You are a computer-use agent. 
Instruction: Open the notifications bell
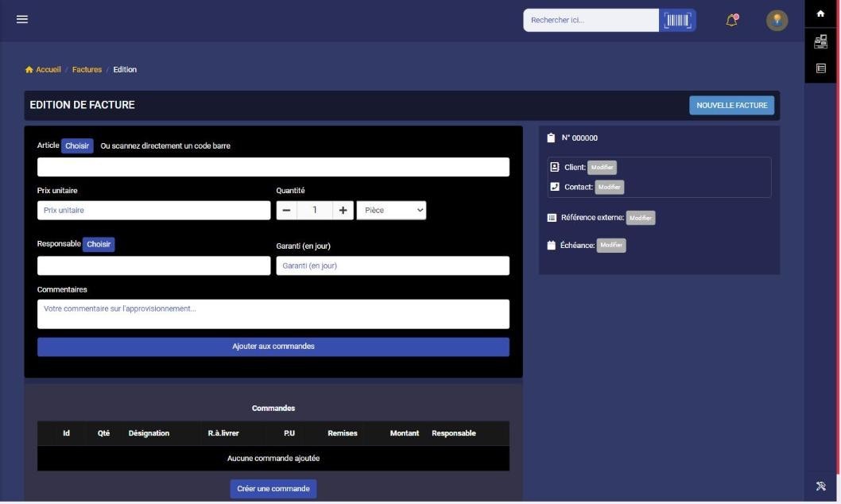732,21
